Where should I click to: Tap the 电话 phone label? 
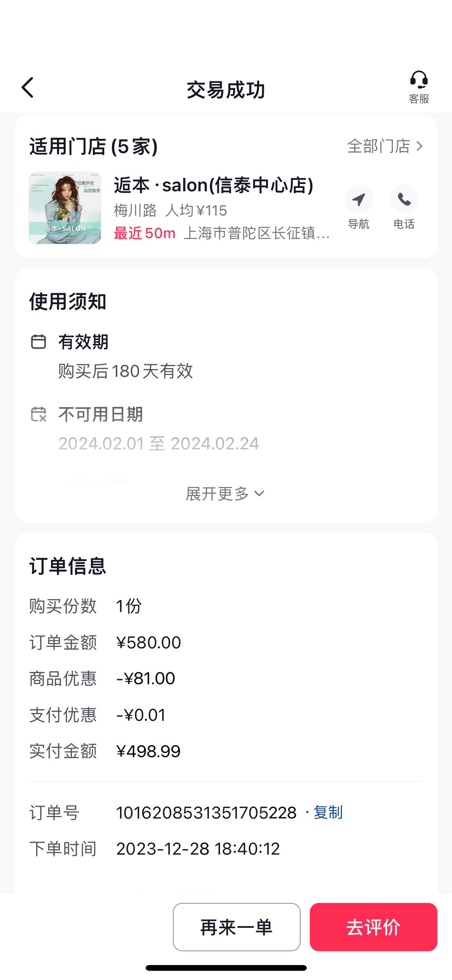404,224
